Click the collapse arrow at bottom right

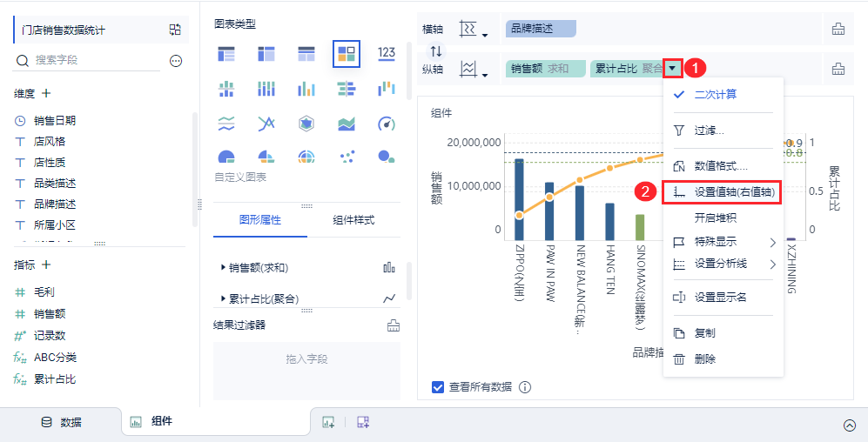pyautogui.click(x=849, y=425)
